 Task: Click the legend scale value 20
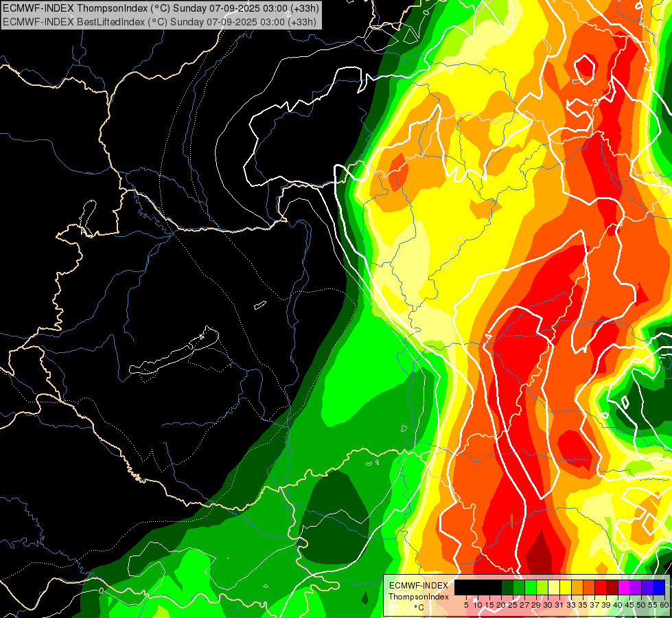[501, 605]
